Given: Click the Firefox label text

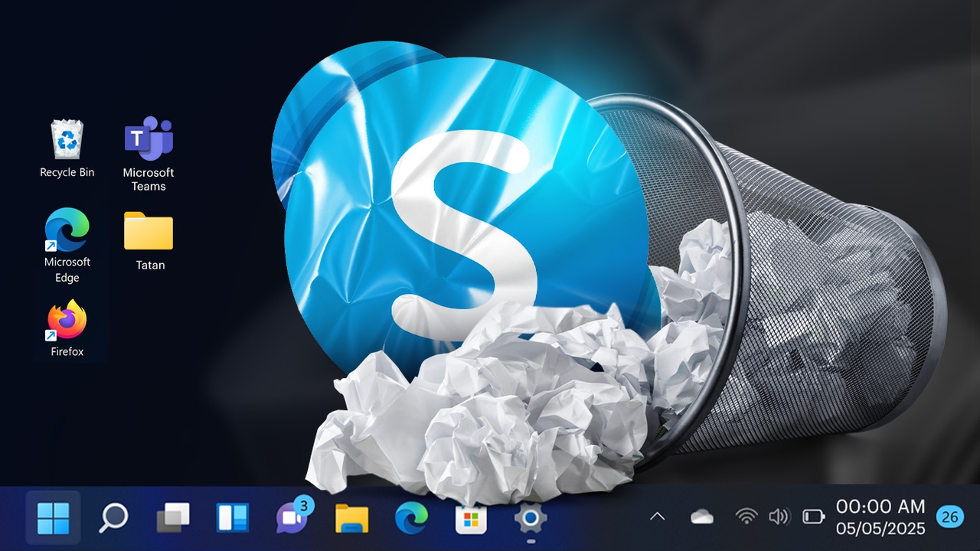Looking at the screenshot, I should (67, 352).
